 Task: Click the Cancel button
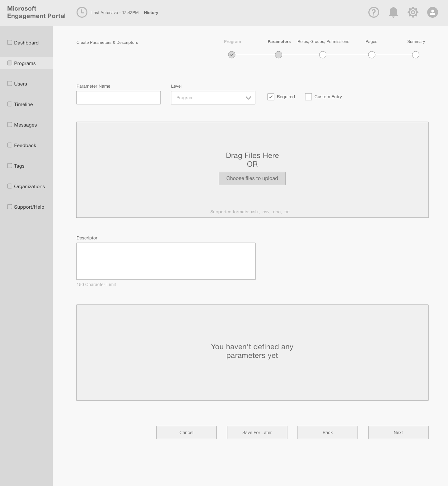186,433
